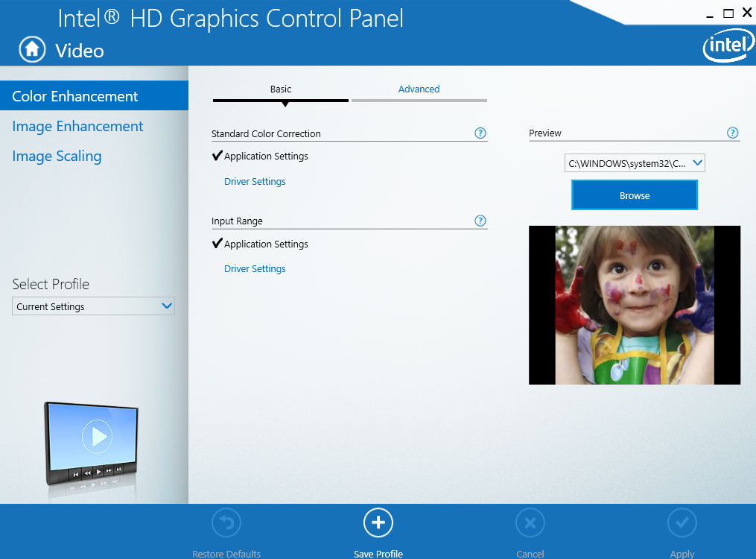Click the Select Profile label
This screenshot has height=559, width=756.
[x=51, y=284]
